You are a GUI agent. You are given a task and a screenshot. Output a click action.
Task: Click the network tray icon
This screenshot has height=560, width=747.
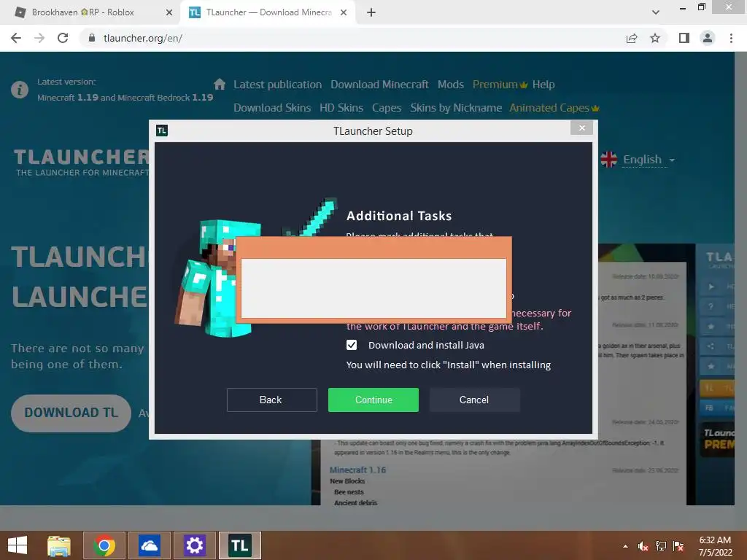(x=661, y=546)
